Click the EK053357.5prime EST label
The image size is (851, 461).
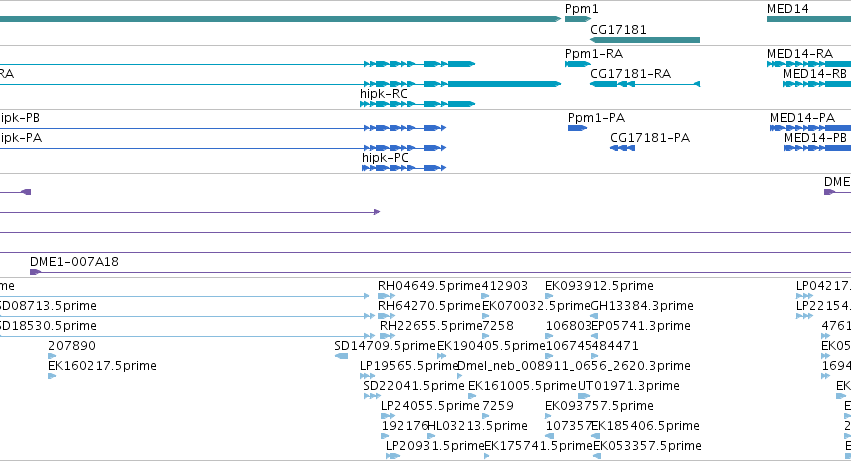pyautogui.click(x=647, y=446)
